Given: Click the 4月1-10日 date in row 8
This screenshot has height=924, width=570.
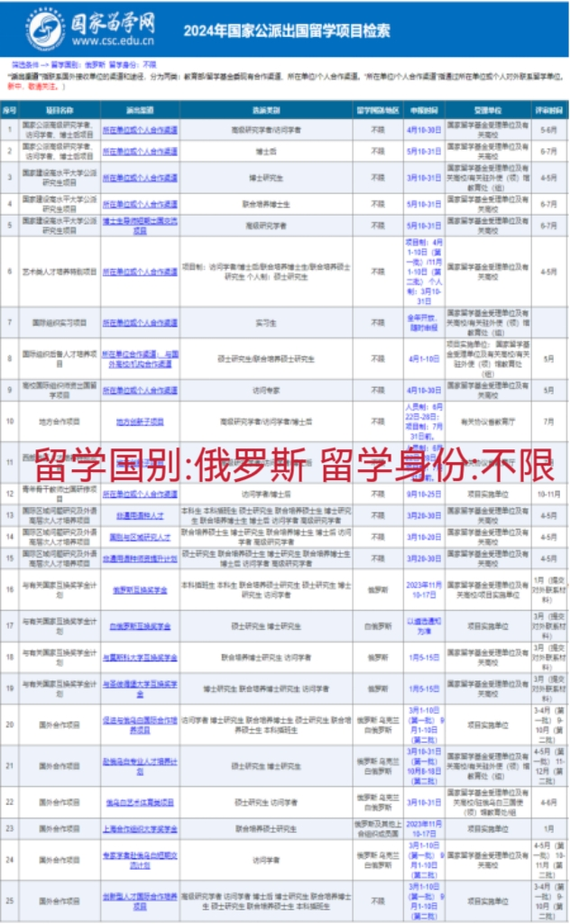Looking at the screenshot, I should click(424, 359).
